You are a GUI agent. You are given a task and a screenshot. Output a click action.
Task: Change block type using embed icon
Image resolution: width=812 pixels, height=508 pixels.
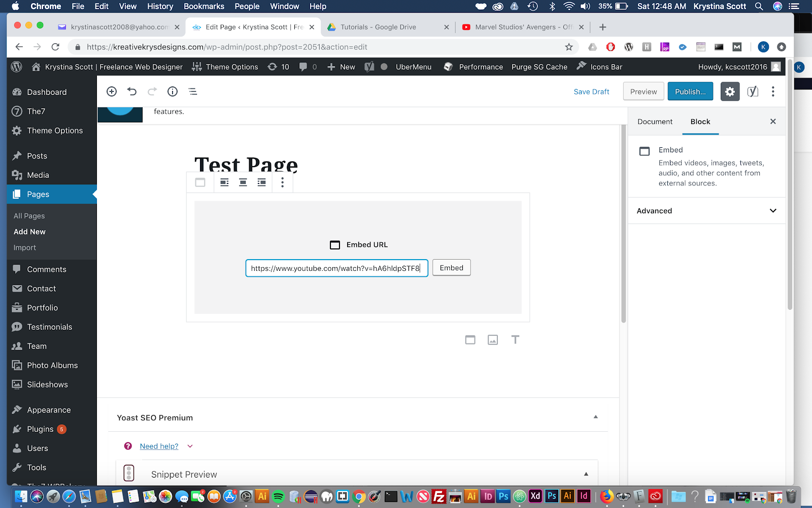point(200,182)
